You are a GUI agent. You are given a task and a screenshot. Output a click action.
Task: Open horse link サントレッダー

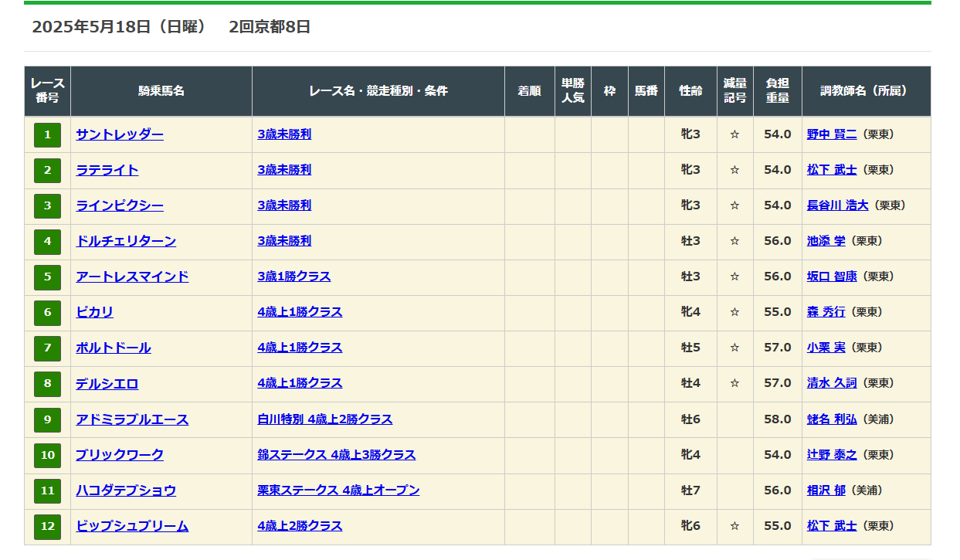(120, 134)
